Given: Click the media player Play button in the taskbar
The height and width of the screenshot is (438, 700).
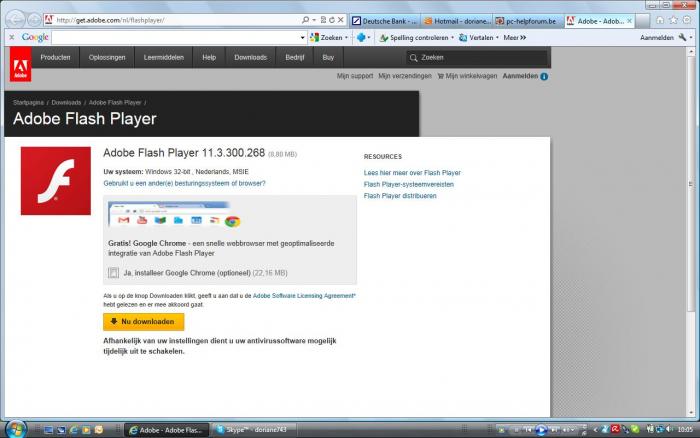Looking at the screenshot, I should click(541, 430).
